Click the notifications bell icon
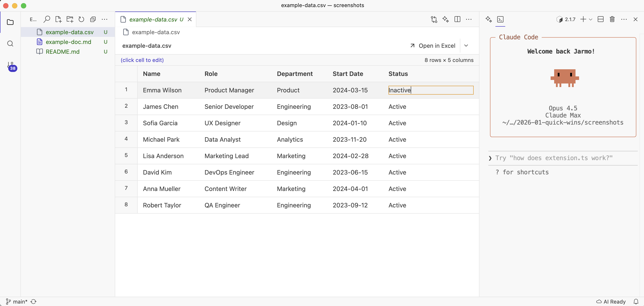The height and width of the screenshot is (306, 644). pos(636,302)
